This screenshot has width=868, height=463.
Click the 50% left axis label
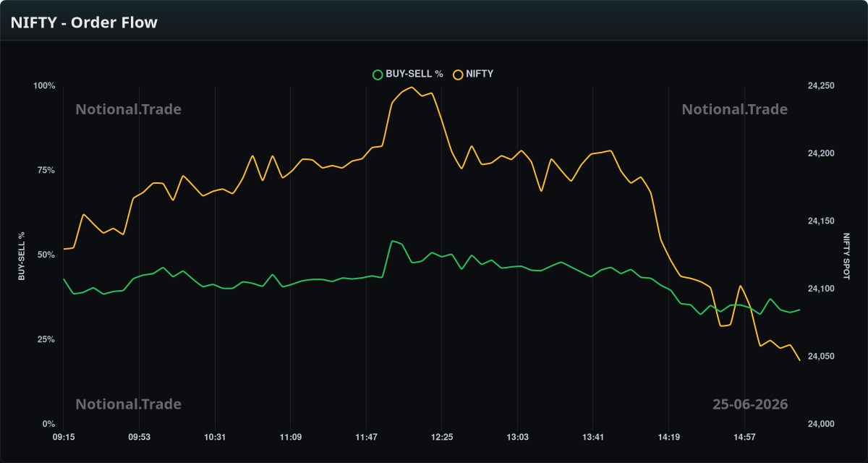click(x=46, y=255)
